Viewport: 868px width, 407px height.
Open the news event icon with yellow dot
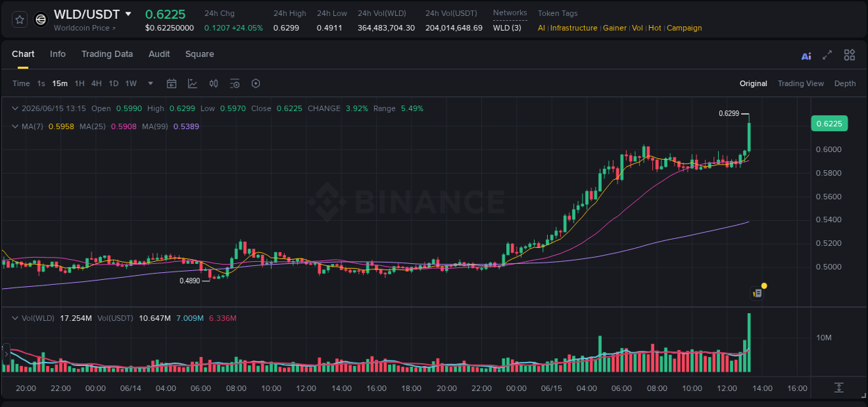click(x=758, y=293)
